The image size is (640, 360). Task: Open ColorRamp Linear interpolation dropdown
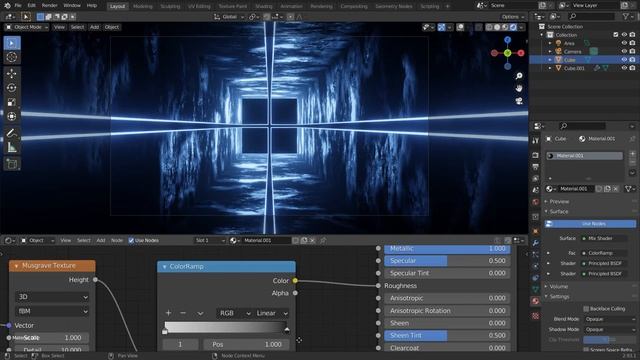click(271, 313)
